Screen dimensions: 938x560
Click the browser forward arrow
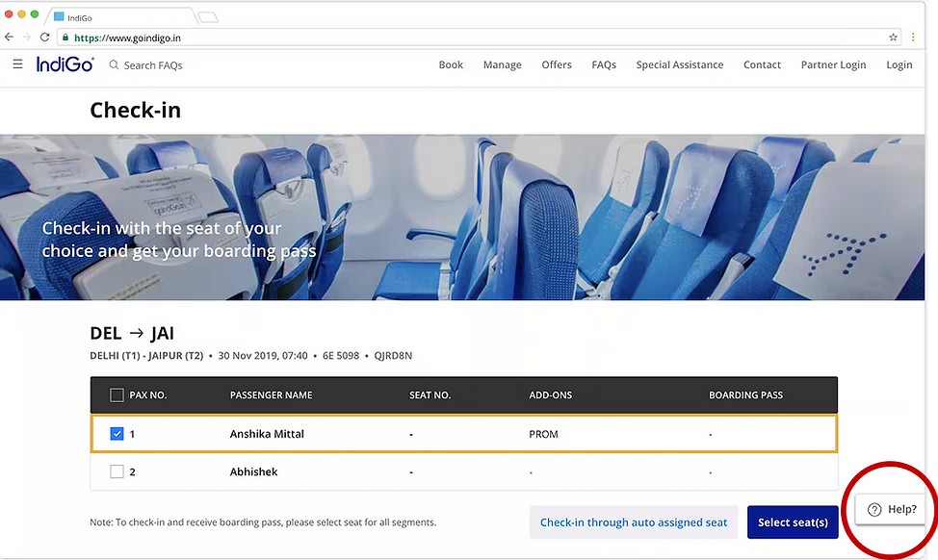coord(26,38)
